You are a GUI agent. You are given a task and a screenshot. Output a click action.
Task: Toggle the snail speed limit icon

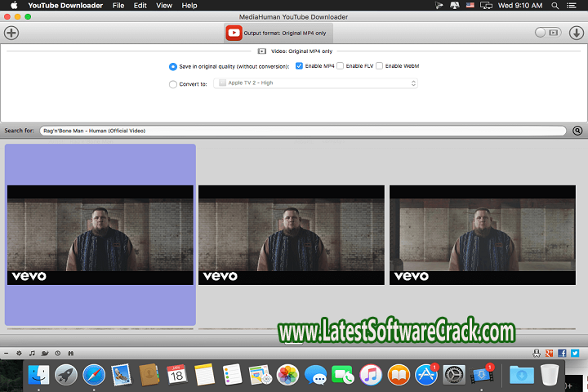(x=45, y=353)
